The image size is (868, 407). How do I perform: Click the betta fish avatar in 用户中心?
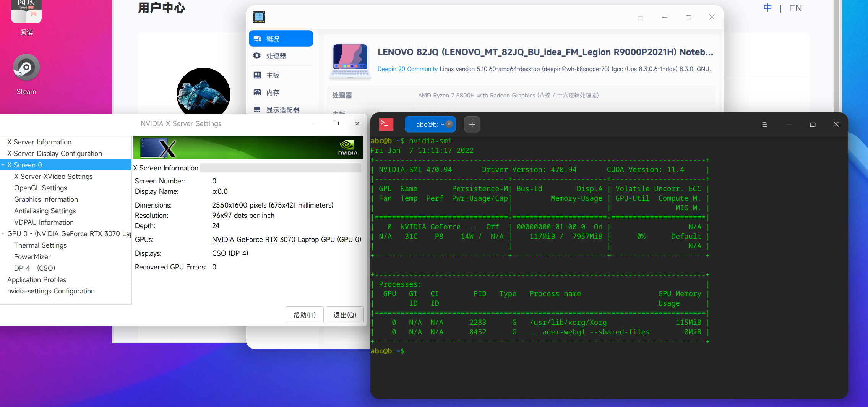(x=203, y=91)
